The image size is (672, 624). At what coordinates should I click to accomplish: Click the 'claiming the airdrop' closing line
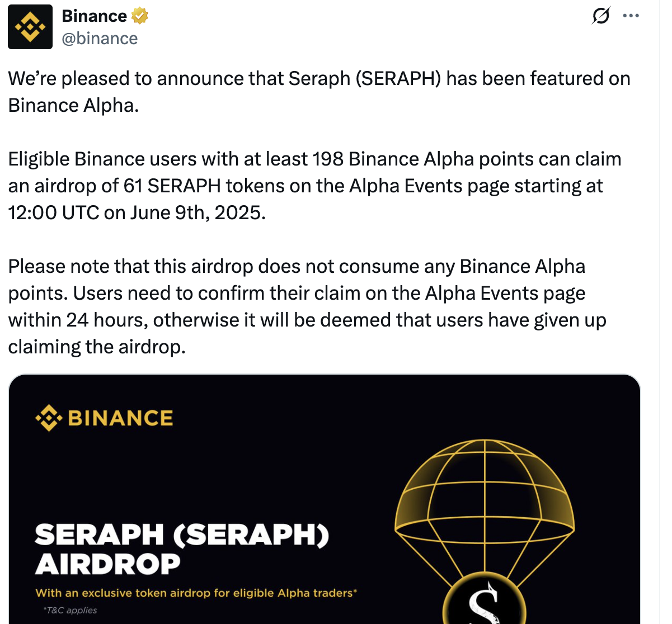97,347
